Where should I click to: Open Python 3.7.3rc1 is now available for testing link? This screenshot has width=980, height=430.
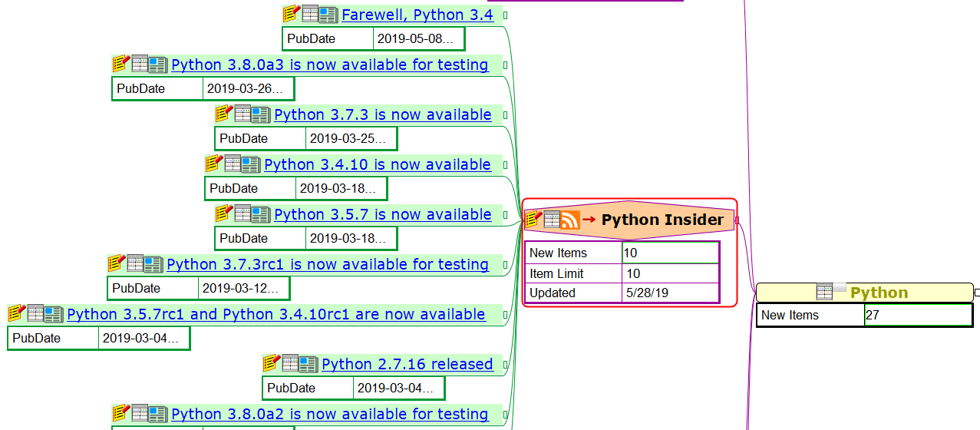328,264
